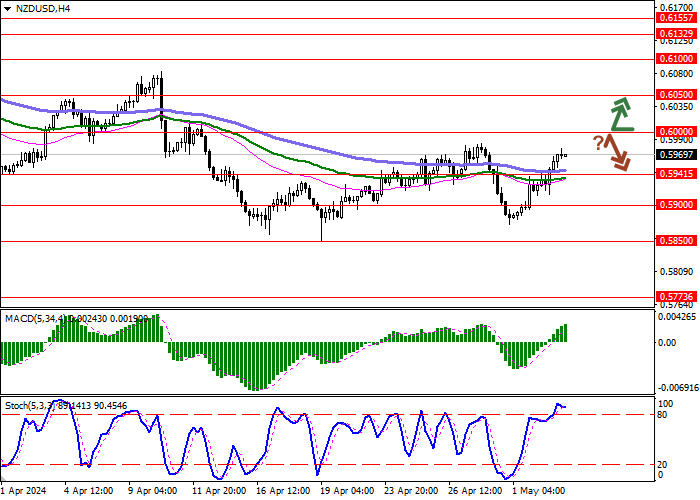Viewport: 700px width, 500px height.
Task: Click the 0.58090 price axis value
Action: (677, 272)
